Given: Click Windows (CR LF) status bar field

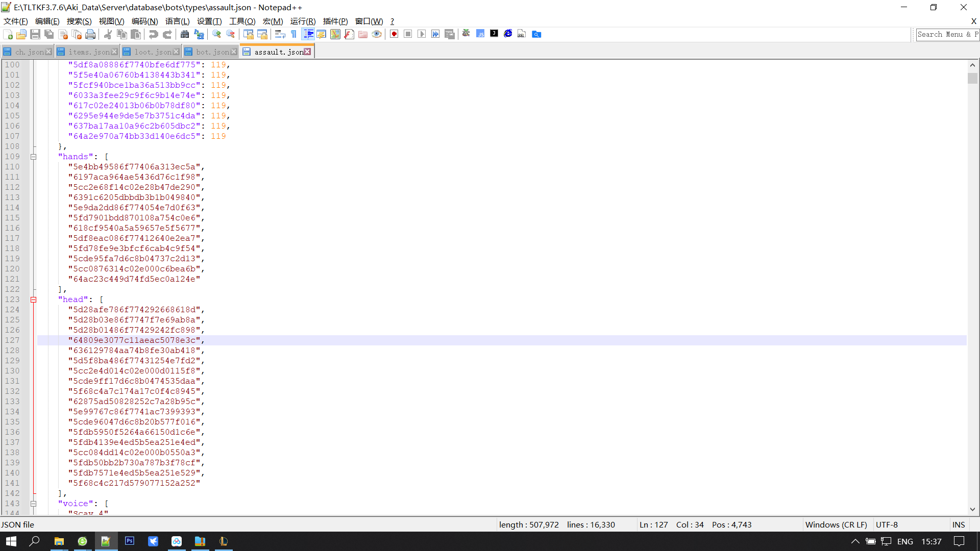Looking at the screenshot, I should point(836,524).
